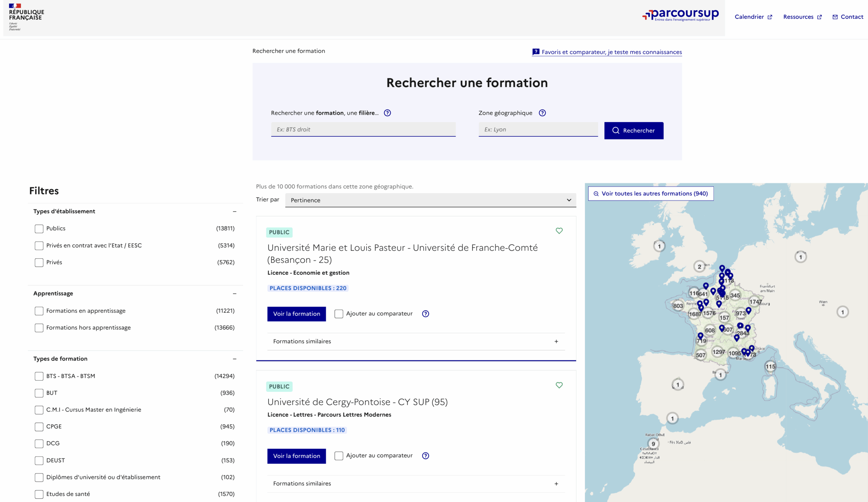
Task: Click Voir toutes les autres formations button
Action: pyautogui.click(x=650, y=194)
